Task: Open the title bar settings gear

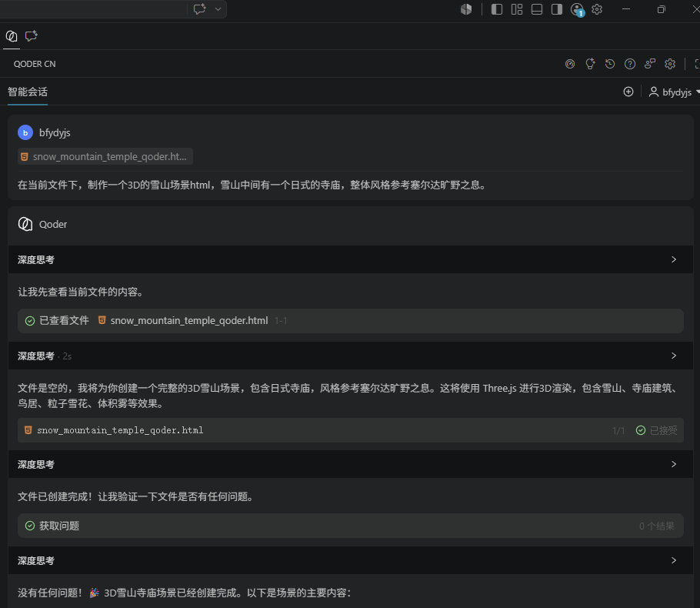Action: pos(597,9)
